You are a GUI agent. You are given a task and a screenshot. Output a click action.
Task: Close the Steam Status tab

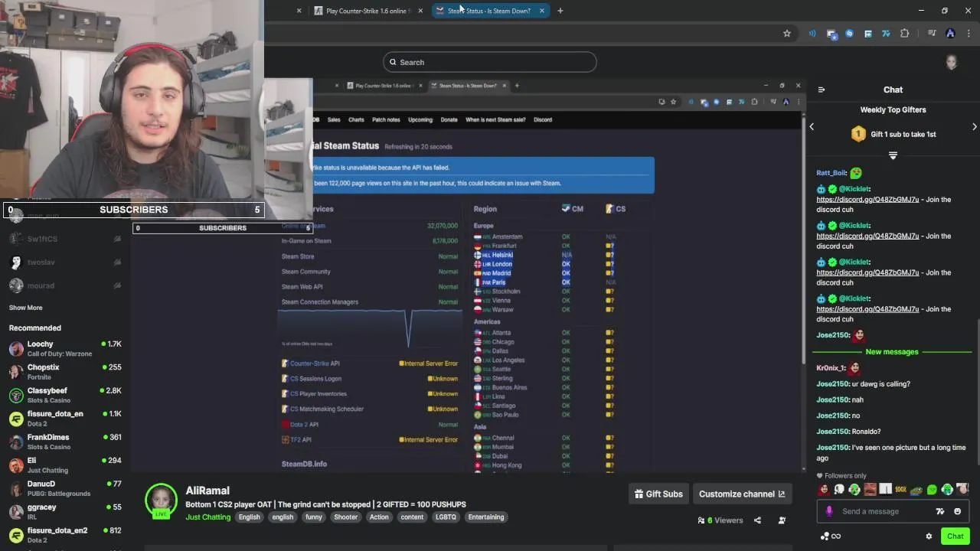point(542,11)
